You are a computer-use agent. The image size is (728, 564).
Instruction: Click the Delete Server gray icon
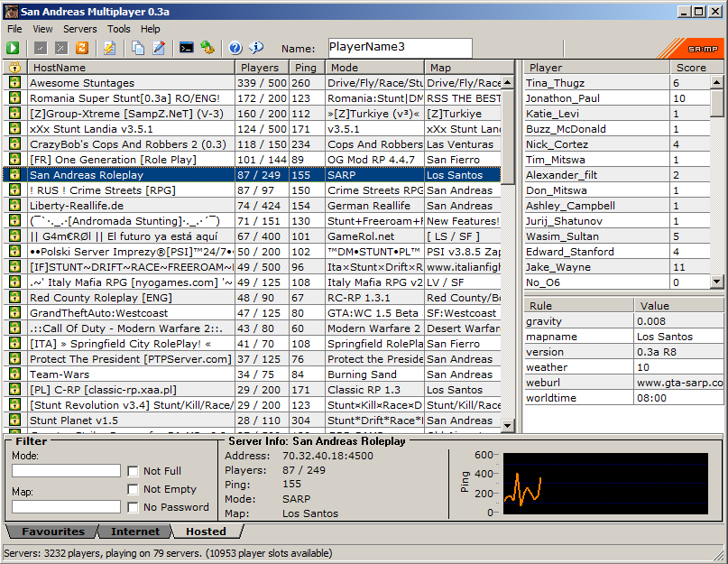tap(61, 48)
